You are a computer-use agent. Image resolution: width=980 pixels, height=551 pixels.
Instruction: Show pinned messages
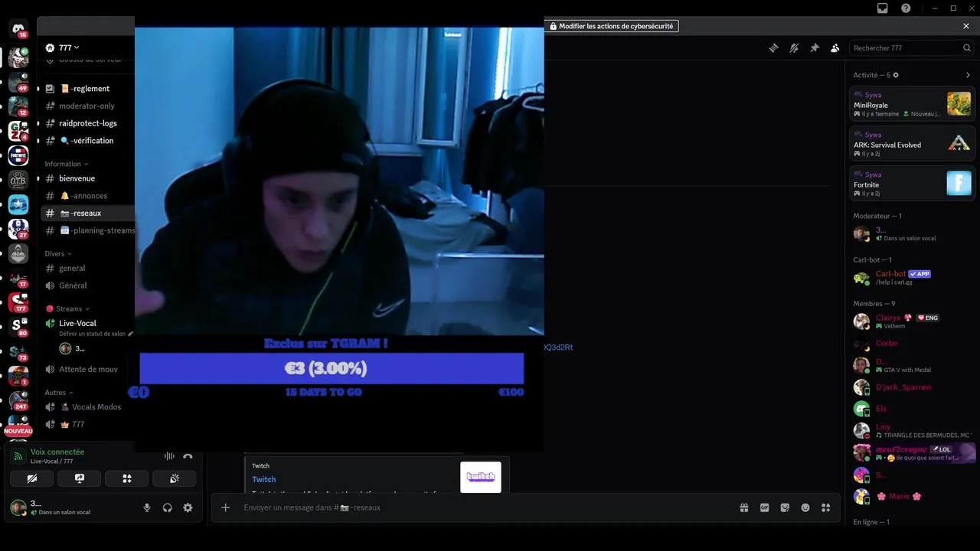pos(815,47)
